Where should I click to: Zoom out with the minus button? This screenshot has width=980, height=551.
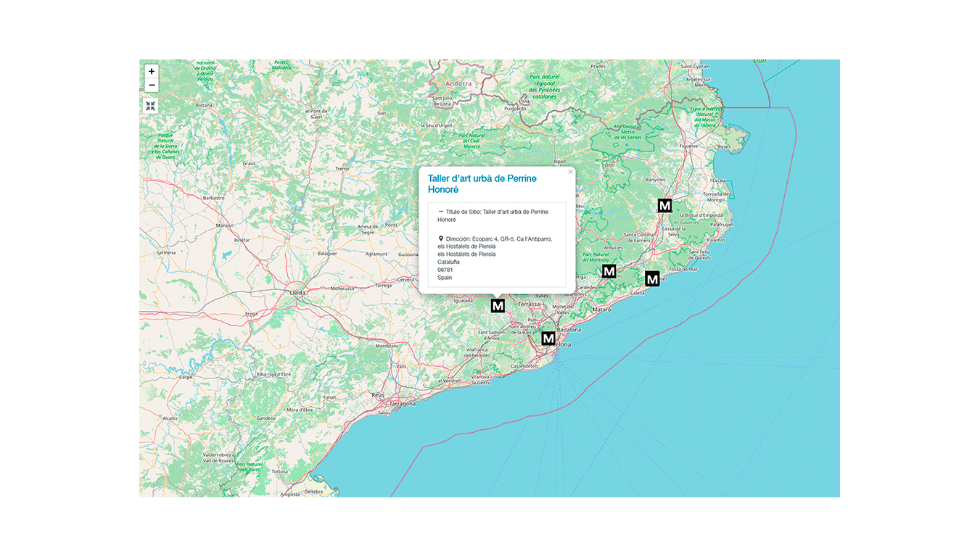tap(151, 86)
